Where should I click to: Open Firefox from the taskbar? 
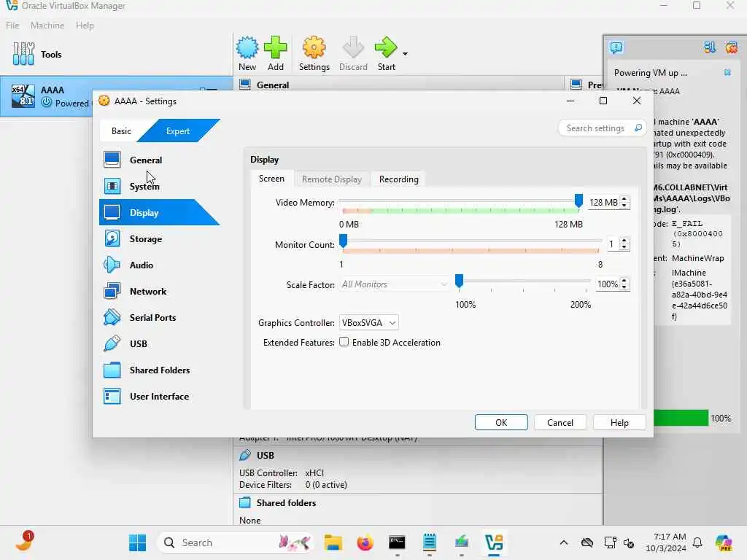(365, 542)
